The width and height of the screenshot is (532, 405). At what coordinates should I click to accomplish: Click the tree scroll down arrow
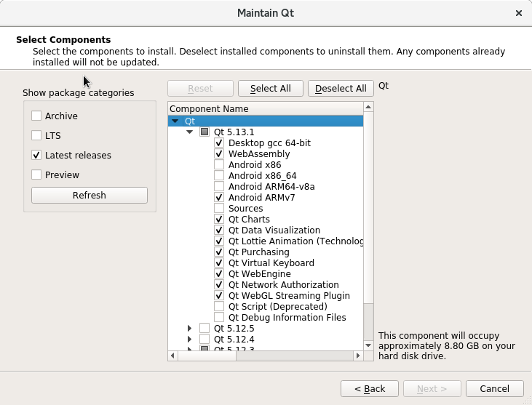click(x=368, y=345)
